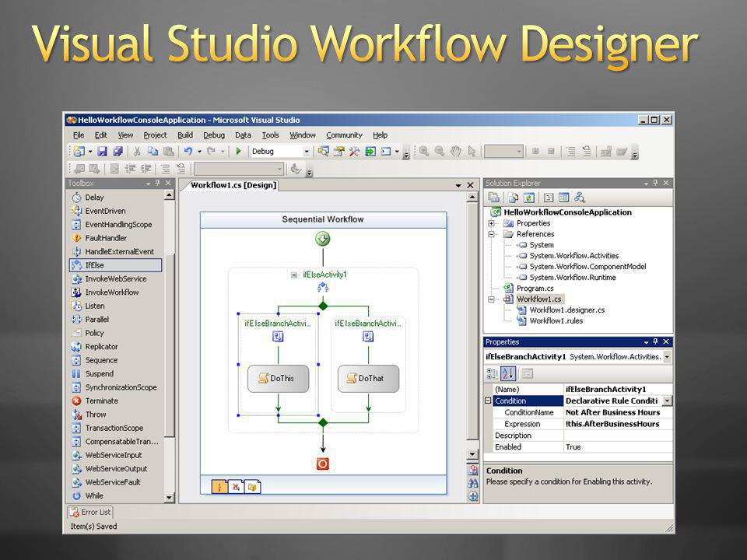Click the Save toolbar icon
Viewport: 747px width, 560px height.
[102, 152]
